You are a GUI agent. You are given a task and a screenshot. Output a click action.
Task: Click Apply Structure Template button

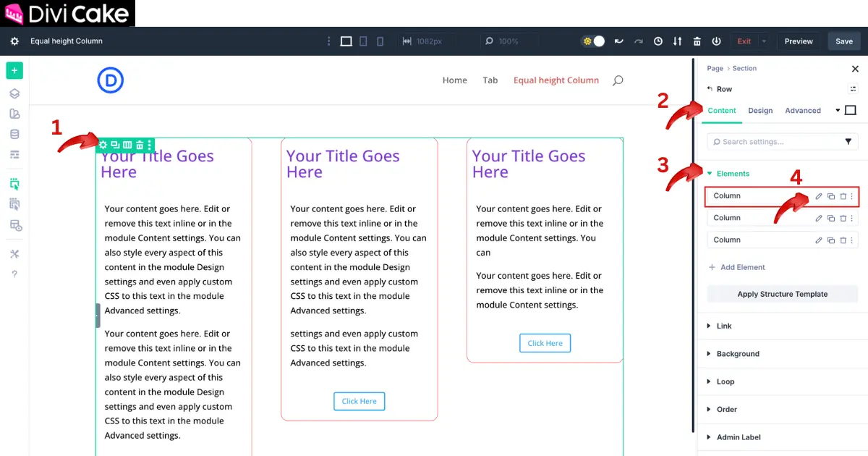[x=783, y=294]
